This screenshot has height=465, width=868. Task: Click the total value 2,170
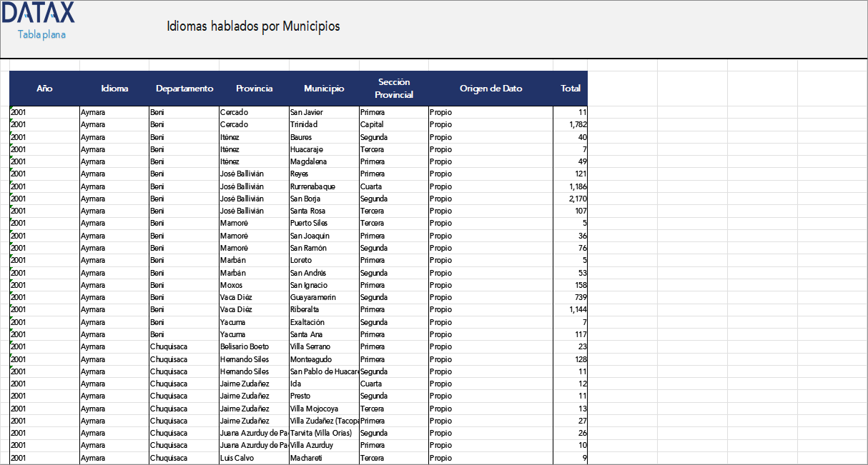click(571, 199)
